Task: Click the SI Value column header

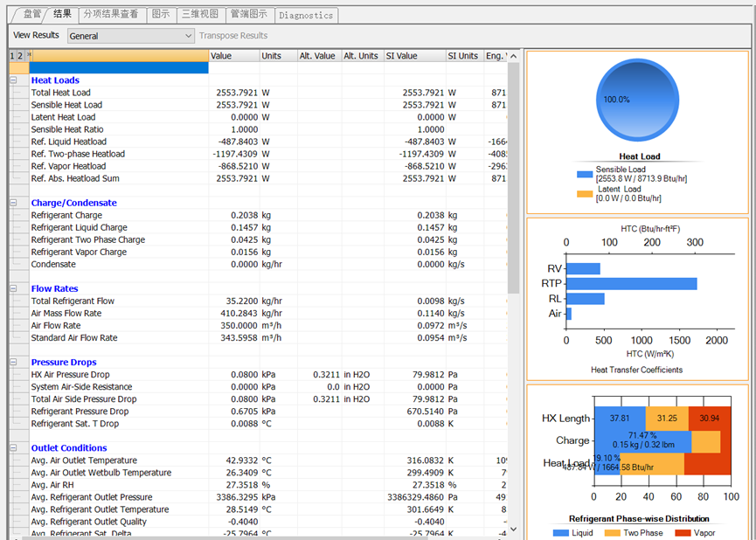Action: pyautogui.click(x=414, y=56)
